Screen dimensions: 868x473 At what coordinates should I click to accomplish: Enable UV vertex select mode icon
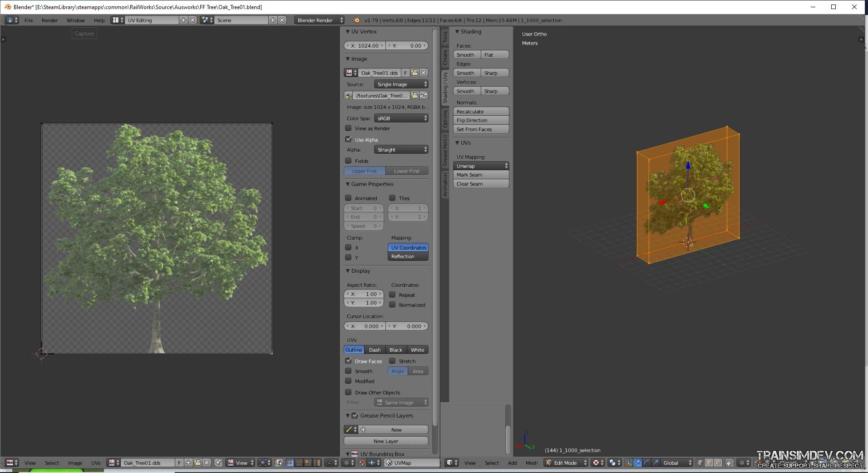coord(290,463)
